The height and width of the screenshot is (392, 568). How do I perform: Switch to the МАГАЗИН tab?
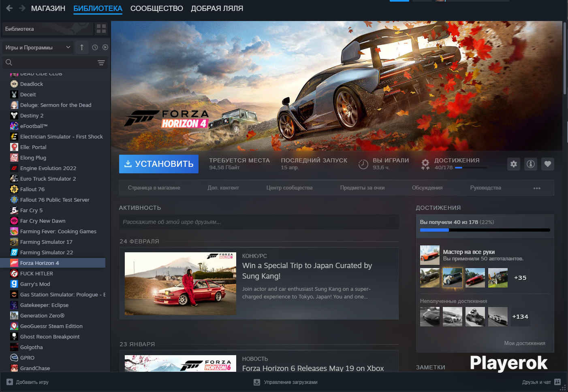tap(48, 9)
